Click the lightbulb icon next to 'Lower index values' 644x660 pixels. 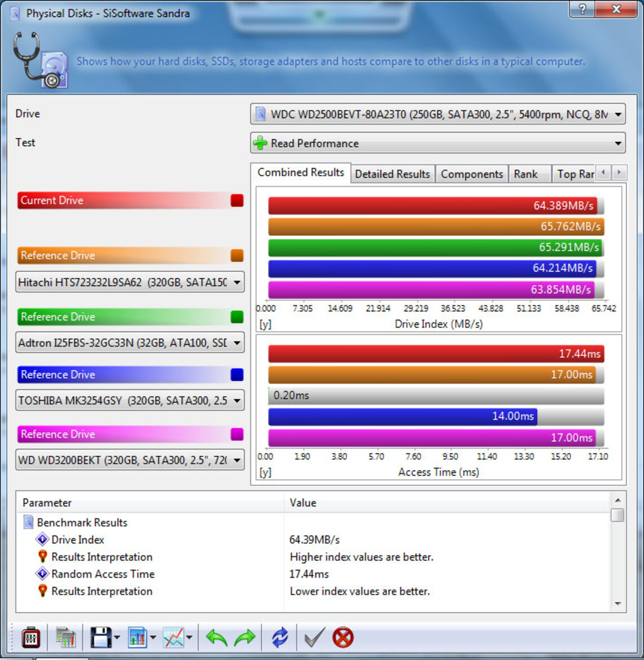tap(42, 591)
